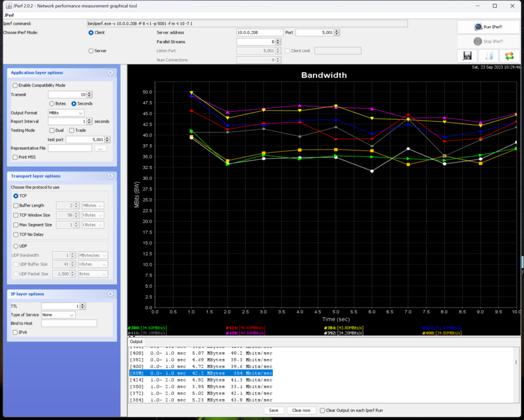
Task: Select the [384] 43.9 Mbits/sec output row
Action: [x=201, y=400]
